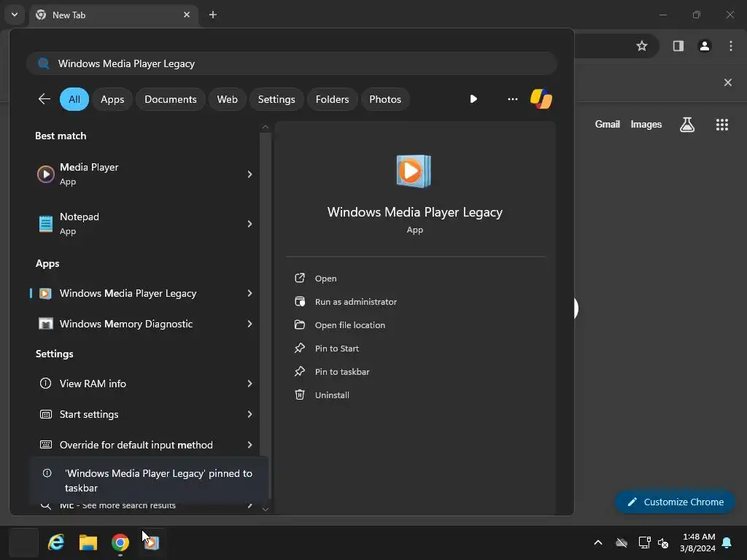Switch to the Documents filter tab

pyautogui.click(x=171, y=99)
